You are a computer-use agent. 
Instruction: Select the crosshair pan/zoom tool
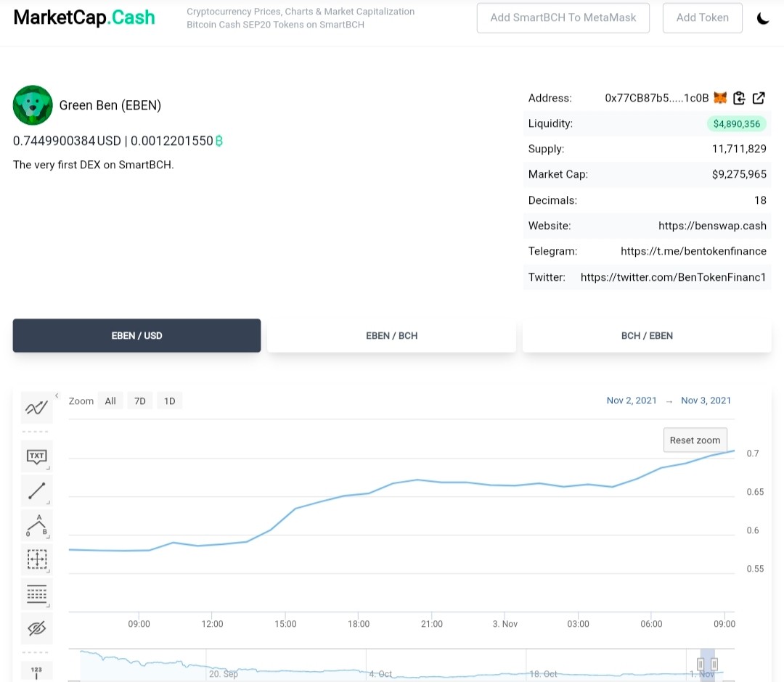pos(36,559)
